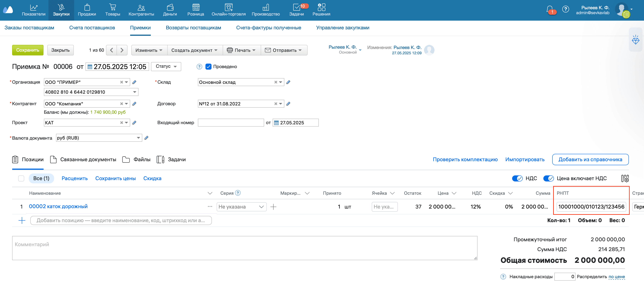Open the Статус dropdown
Viewport: 644px width, 288px height.
pyautogui.click(x=166, y=66)
